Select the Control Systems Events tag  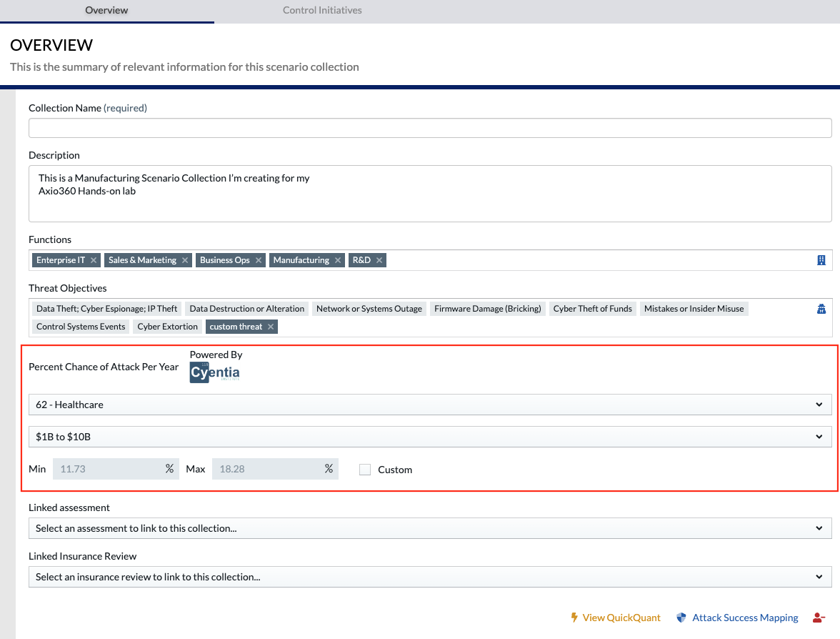[x=81, y=327]
